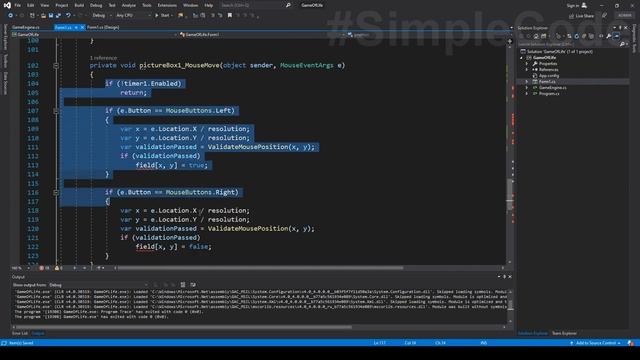Click the Home icon in Solution Explorer toolbar
The height and width of the screenshot is (360, 640).
(536, 36)
